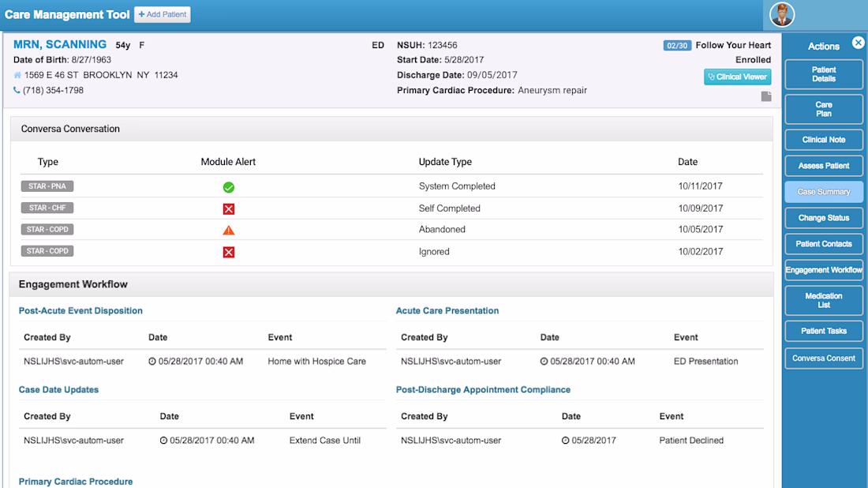Viewport: 868px width, 488px height.
Task: Click the red X alert in the Self Completed row
Action: point(229,208)
